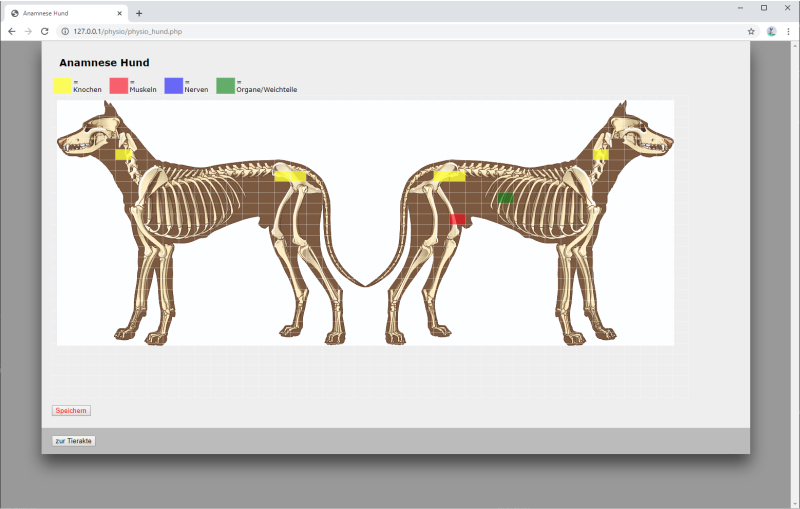The width and height of the screenshot is (800, 509).
Task: Click the Speichern button
Action: 71,410
